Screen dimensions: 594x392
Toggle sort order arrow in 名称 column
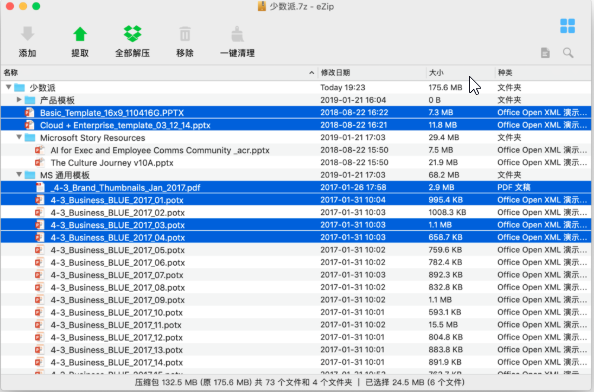[311, 73]
